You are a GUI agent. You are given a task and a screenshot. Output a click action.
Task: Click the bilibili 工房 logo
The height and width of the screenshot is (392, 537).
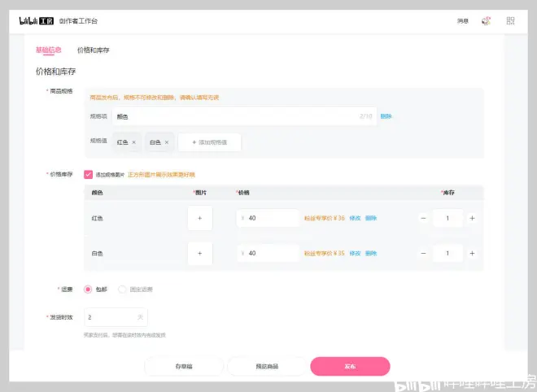coord(37,21)
